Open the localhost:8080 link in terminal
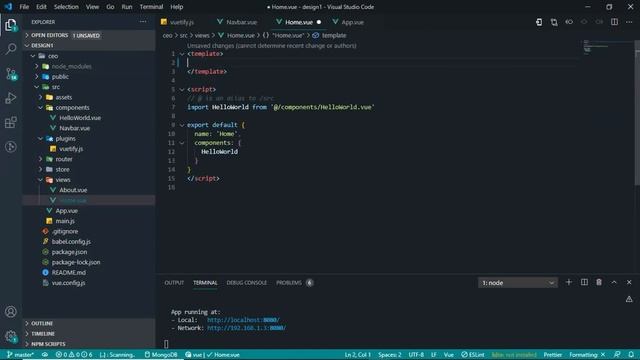The width and height of the screenshot is (640, 360). click(243, 320)
